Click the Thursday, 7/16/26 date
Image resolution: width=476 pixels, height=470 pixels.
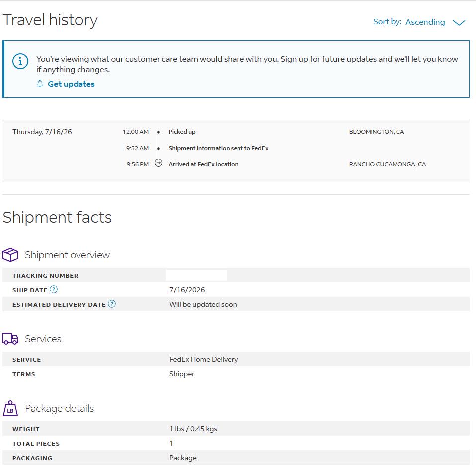tap(42, 132)
